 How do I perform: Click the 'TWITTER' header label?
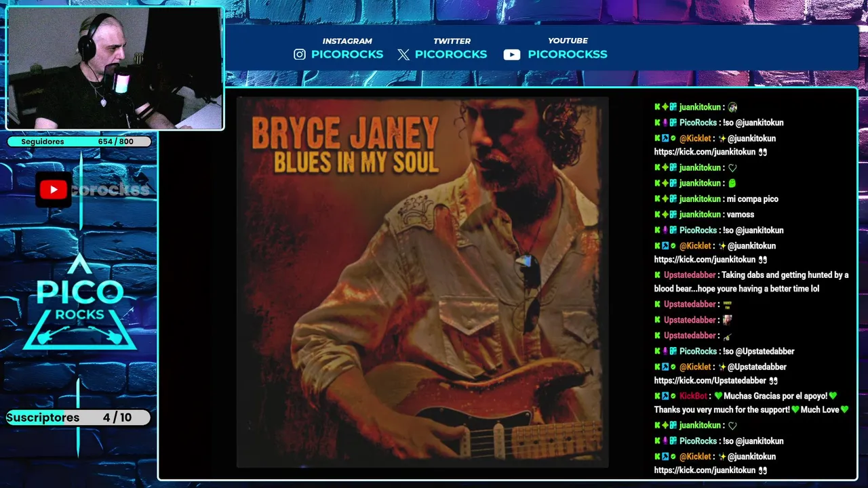coord(452,41)
